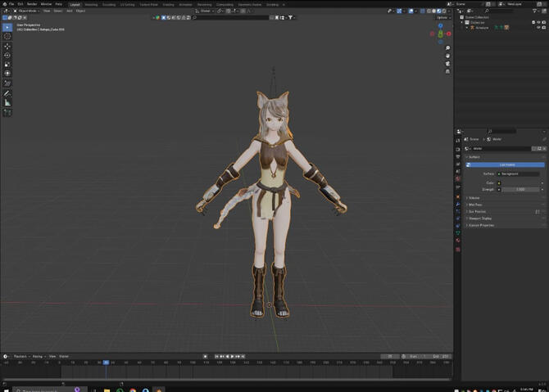Viewport: 549px width, 392px height.
Task: Switch to the Modeling workspace tab
Action: (91, 5)
